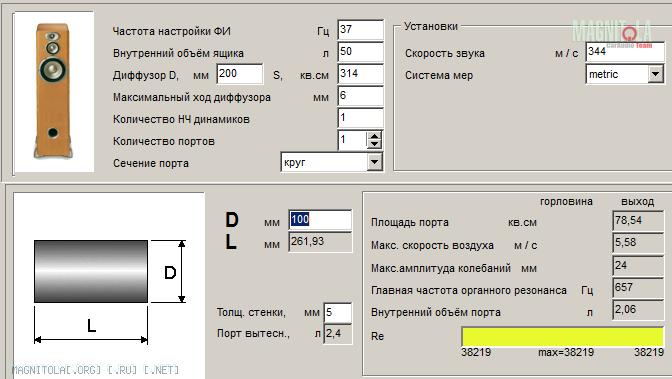Click the floor speaker thumbnail image
Viewport: 672px width, 379px height.
tap(53, 91)
